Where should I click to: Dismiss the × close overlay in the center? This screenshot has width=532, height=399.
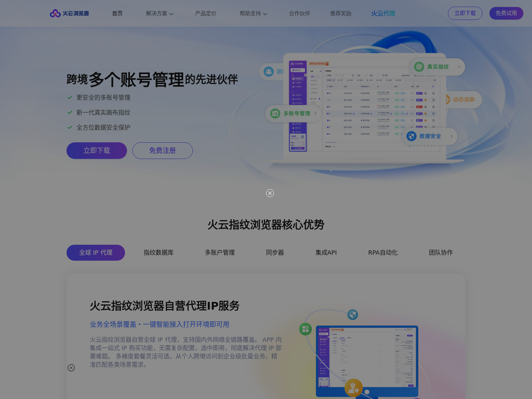point(270,193)
